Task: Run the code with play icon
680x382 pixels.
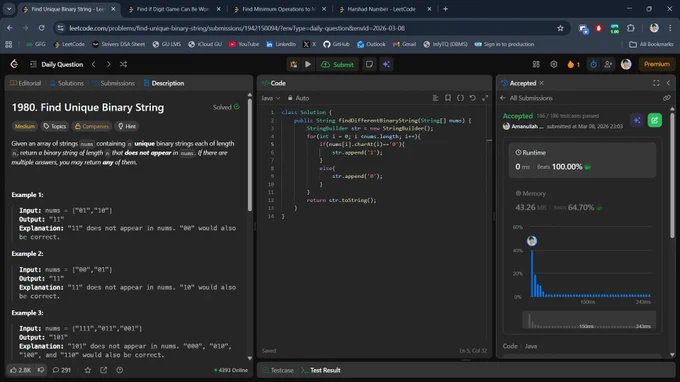Action: coord(308,64)
